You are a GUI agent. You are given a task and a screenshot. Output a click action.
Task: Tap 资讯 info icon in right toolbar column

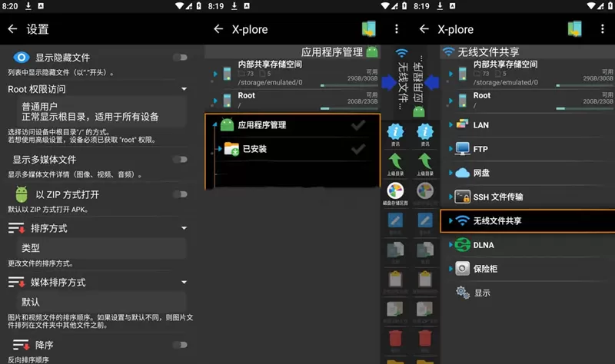[425, 134]
